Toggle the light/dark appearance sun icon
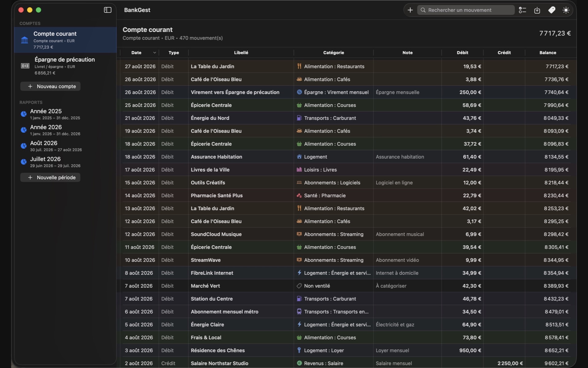588x368 pixels. pos(566,10)
